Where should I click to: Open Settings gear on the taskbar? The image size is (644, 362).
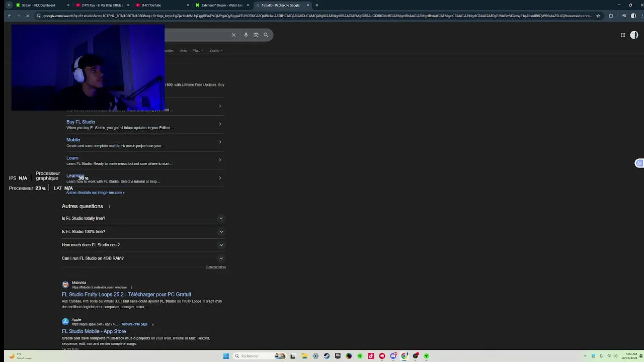(x=315, y=356)
